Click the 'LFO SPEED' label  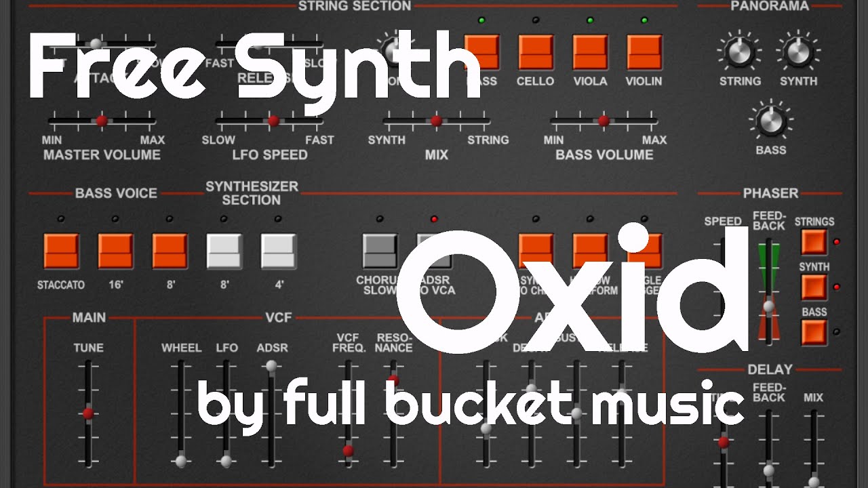pos(270,155)
